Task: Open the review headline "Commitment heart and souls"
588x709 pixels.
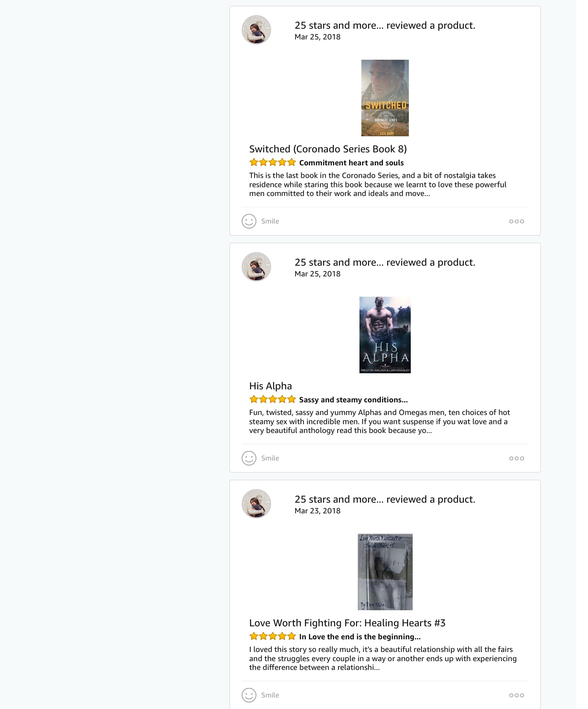Action: point(351,163)
